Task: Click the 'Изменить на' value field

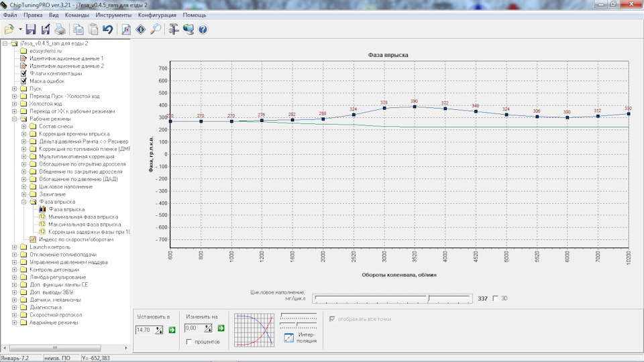Action: pyautogui.click(x=195, y=328)
